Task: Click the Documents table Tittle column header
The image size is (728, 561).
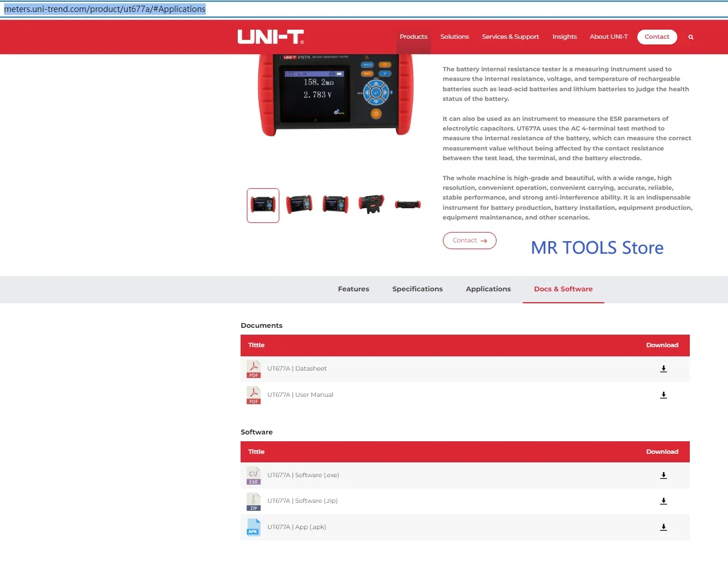Action: click(257, 345)
